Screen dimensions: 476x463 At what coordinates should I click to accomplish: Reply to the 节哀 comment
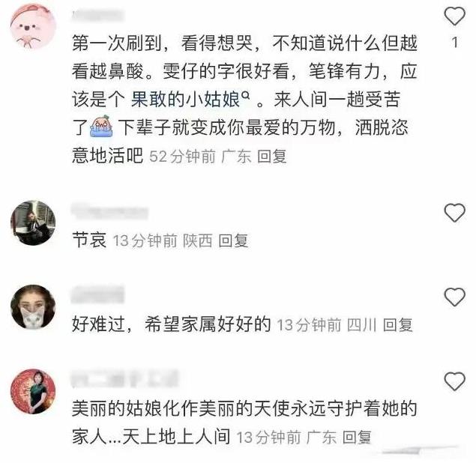coord(233,241)
